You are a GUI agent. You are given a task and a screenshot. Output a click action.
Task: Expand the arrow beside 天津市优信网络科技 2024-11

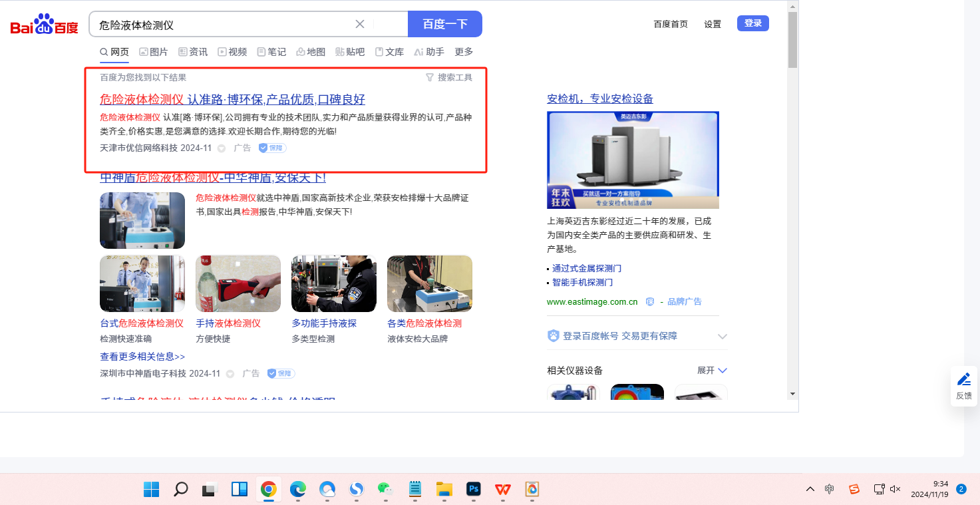point(222,148)
